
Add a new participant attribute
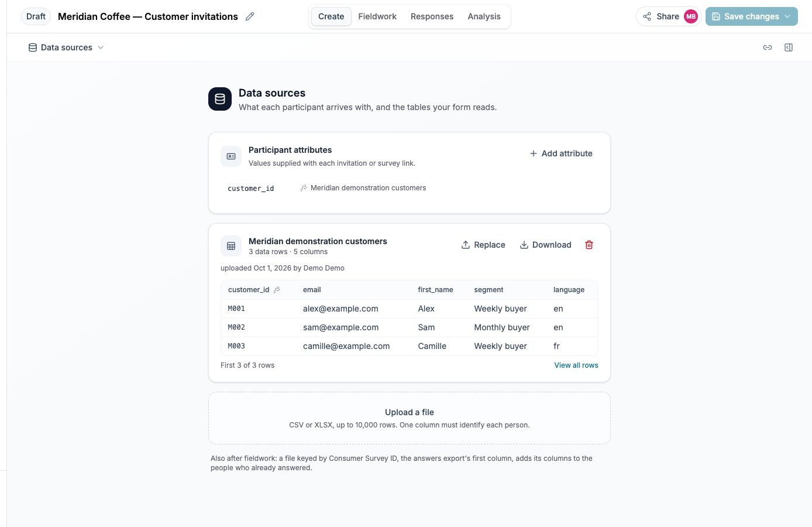[561, 153]
